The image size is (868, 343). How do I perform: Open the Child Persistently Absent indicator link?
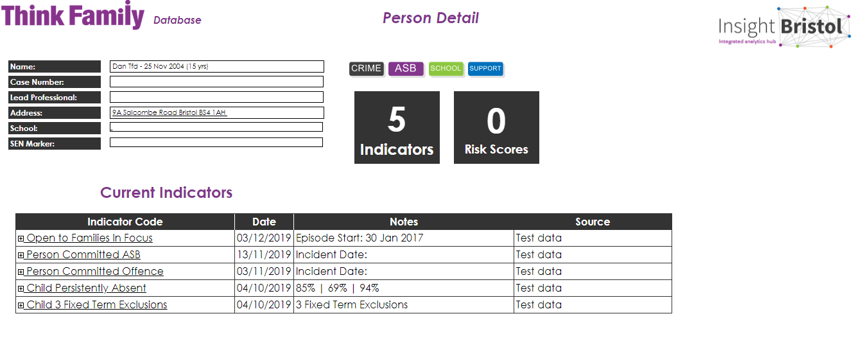pos(86,288)
